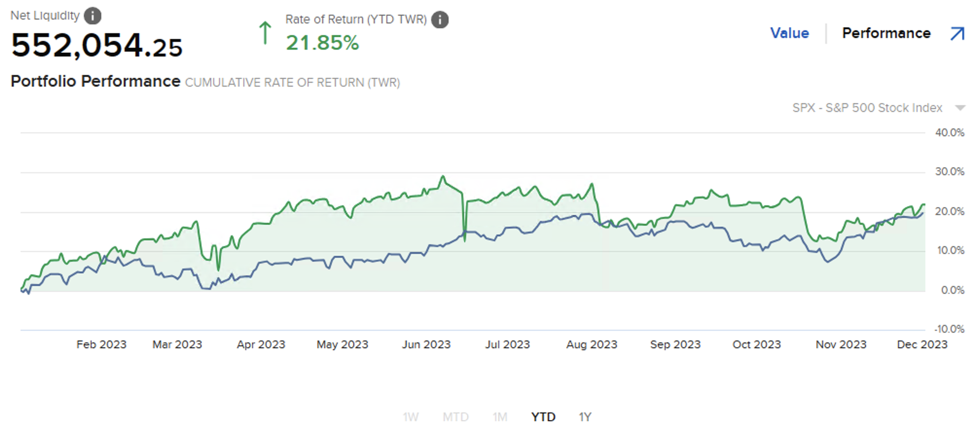
Task: Click the Net Liquidity info icon
Action: click(92, 16)
